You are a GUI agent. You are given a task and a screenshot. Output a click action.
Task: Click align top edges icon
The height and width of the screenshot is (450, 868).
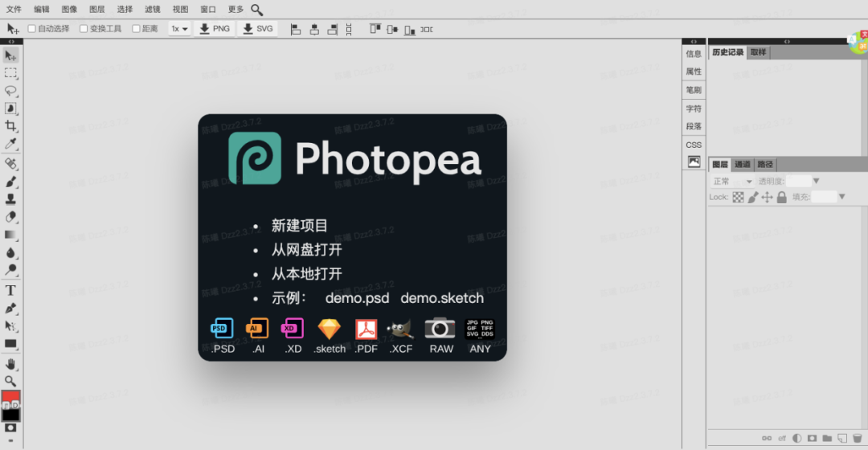coord(375,29)
